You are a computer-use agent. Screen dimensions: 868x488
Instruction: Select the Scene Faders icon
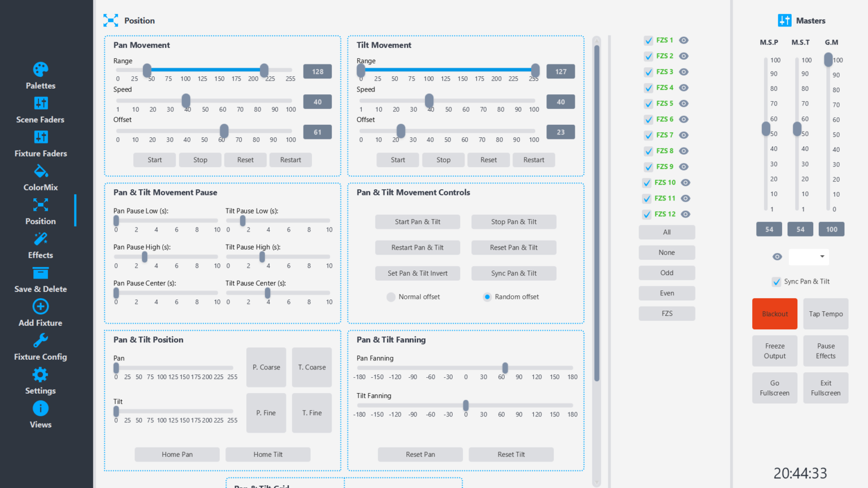(40, 103)
